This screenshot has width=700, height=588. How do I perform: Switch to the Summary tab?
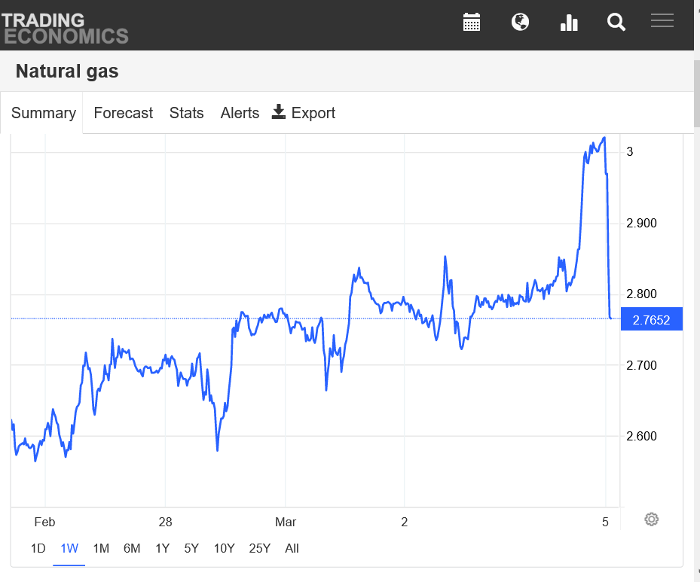(x=44, y=113)
